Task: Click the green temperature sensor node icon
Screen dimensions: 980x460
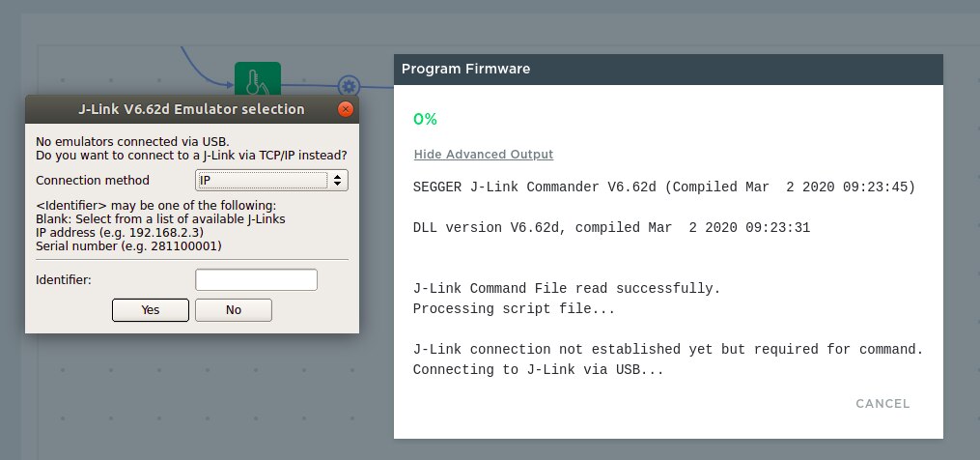Action: point(257,78)
